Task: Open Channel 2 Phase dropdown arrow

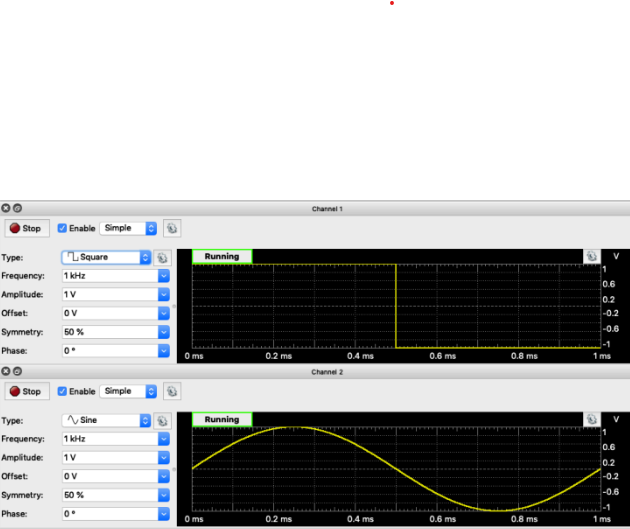Action: click(164, 514)
